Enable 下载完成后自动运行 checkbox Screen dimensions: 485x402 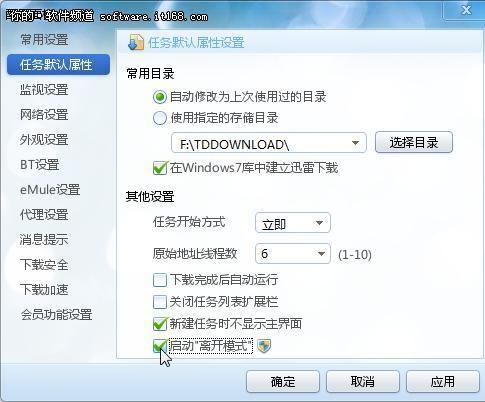pos(160,280)
